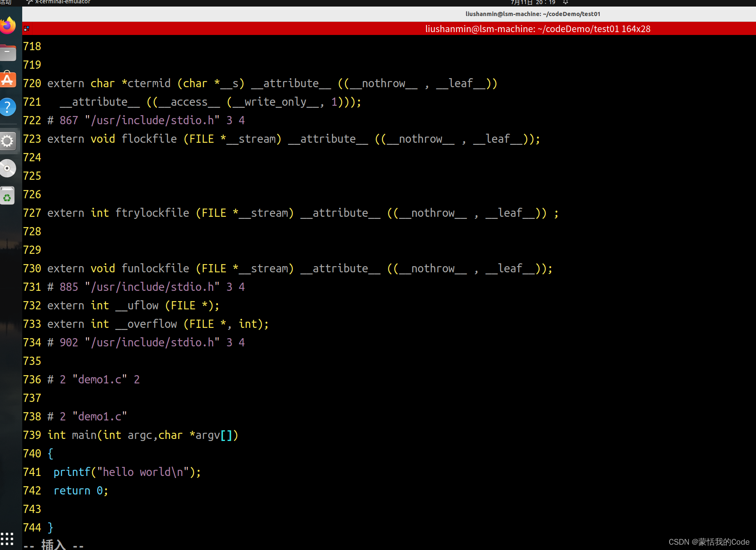The height and width of the screenshot is (550, 756).
Task: Click argv on line 739
Action: (208, 435)
